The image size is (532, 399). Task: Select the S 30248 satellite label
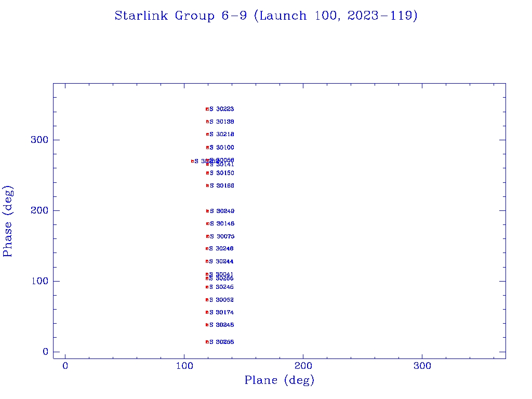221,325
